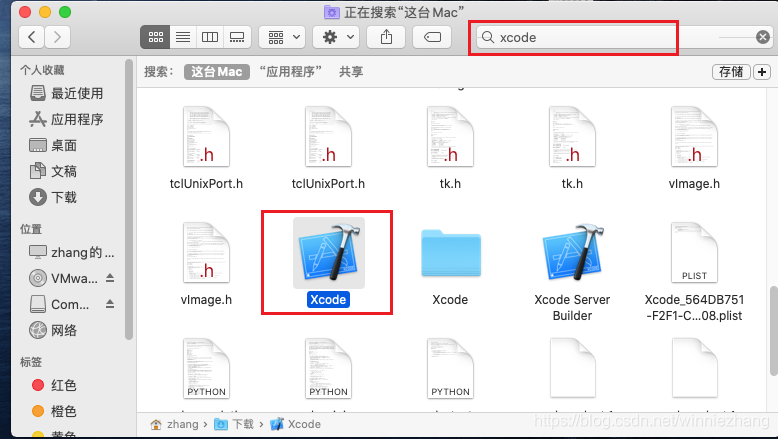Select the second PYTHON file icon
This screenshot has height=439, width=778.
[x=328, y=369]
